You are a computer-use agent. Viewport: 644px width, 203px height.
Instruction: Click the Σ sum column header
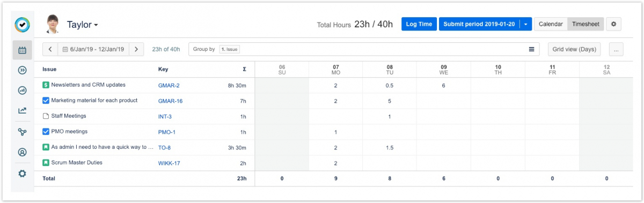[244, 69]
